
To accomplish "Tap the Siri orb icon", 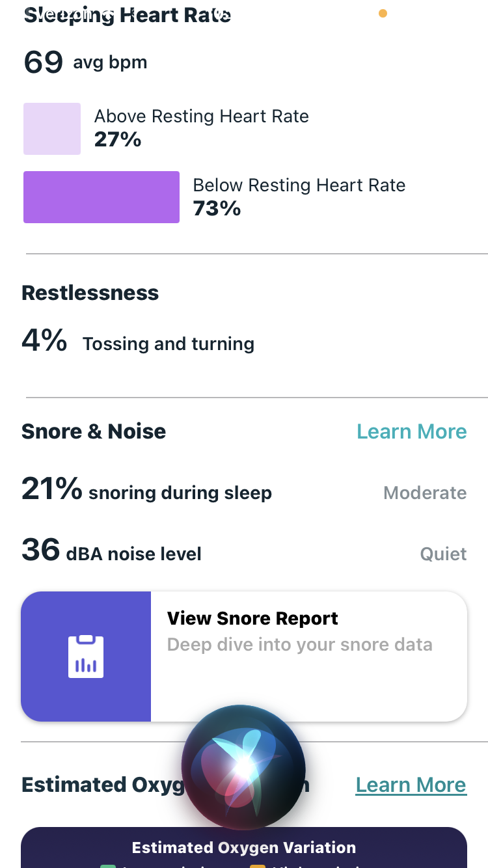I will [243, 768].
